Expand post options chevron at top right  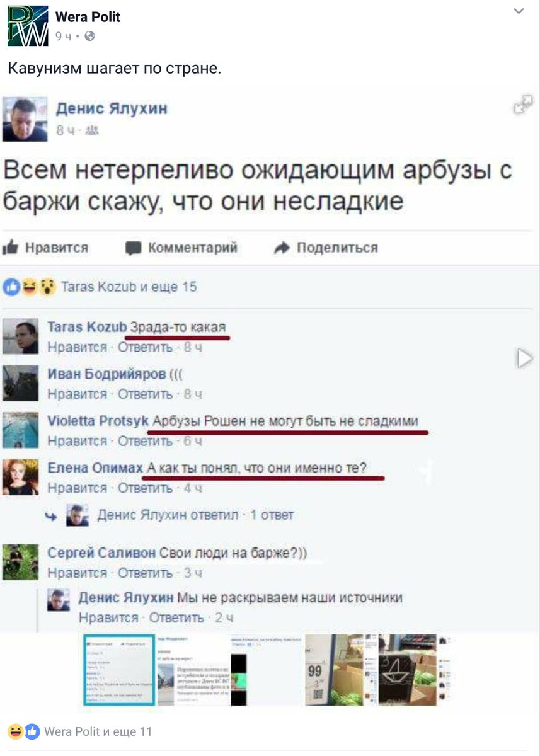click(x=519, y=11)
